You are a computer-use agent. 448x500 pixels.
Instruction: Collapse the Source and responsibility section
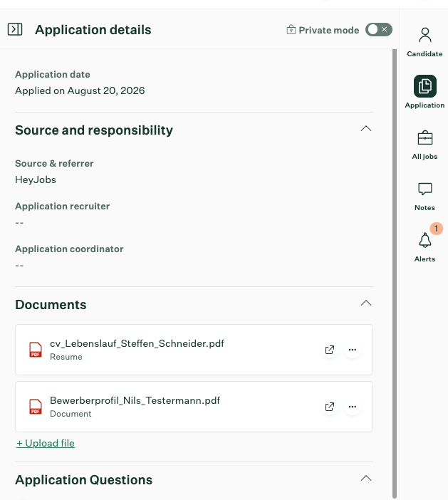tap(366, 129)
